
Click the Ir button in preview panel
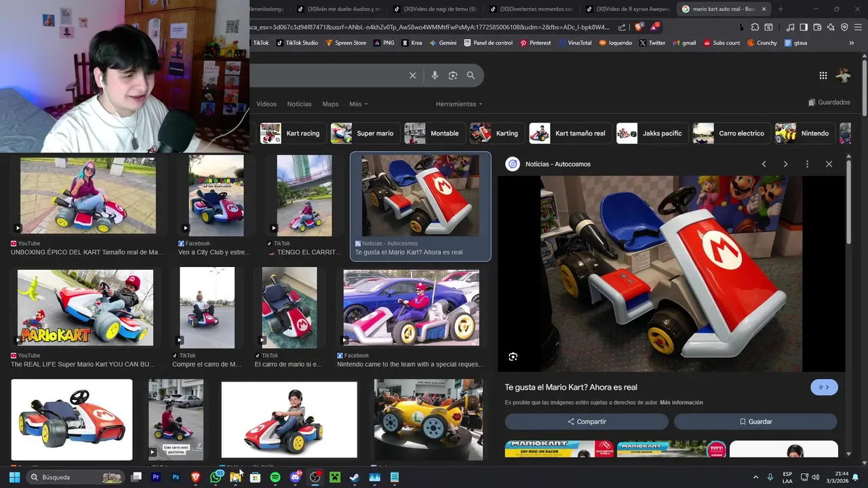click(x=824, y=387)
